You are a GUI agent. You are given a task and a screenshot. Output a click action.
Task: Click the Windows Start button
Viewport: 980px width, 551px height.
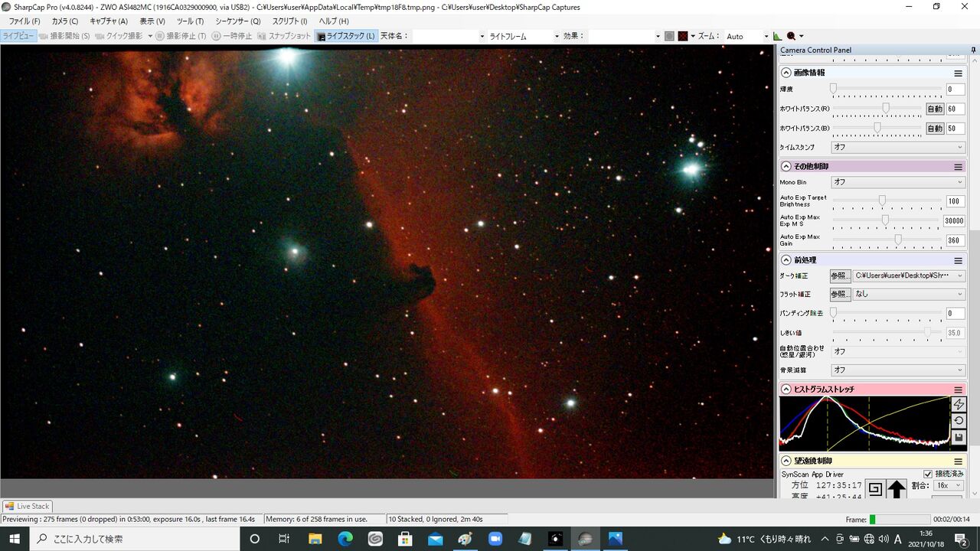[x=15, y=539]
